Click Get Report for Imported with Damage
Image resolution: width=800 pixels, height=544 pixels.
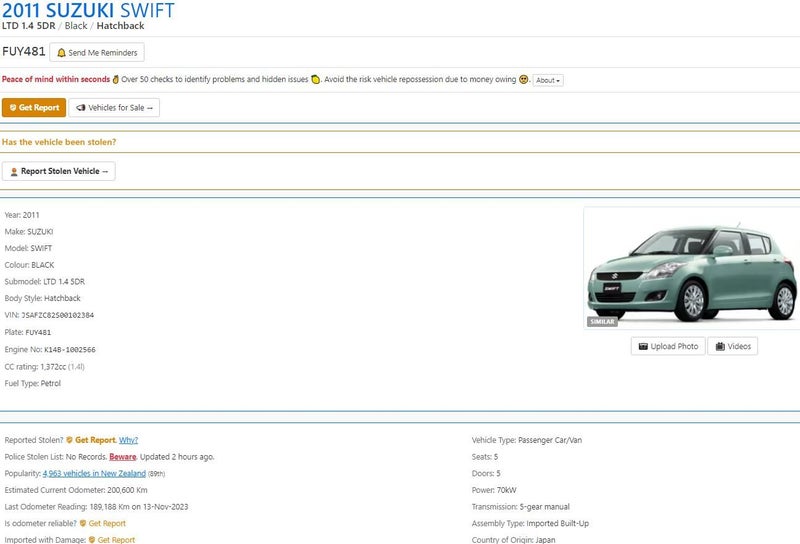pos(112,539)
